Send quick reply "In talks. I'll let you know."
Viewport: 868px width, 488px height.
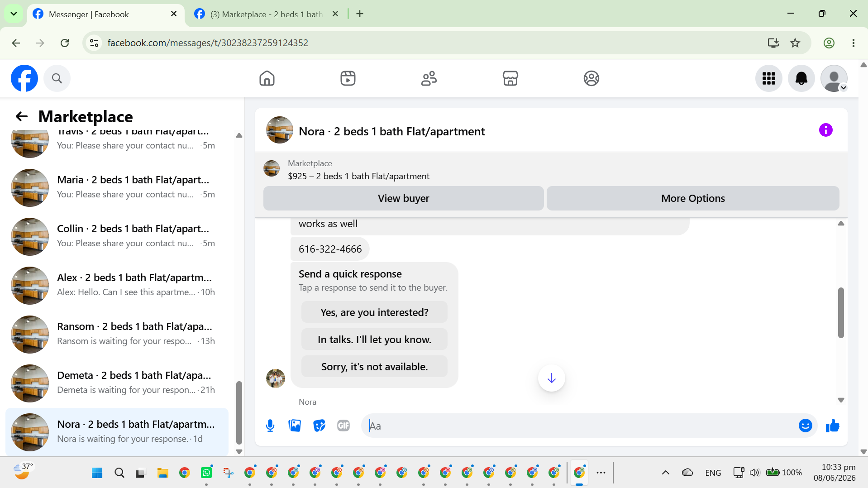pyautogui.click(x=374, y=340)
